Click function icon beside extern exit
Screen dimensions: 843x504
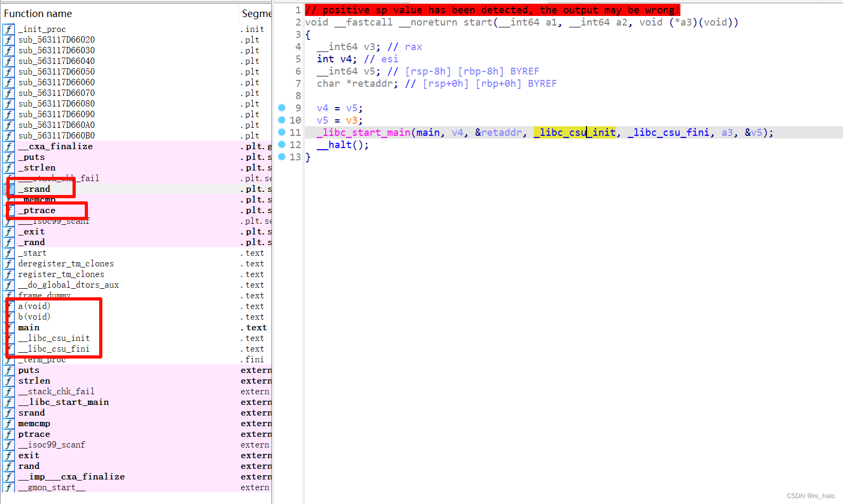pos(9,456)
